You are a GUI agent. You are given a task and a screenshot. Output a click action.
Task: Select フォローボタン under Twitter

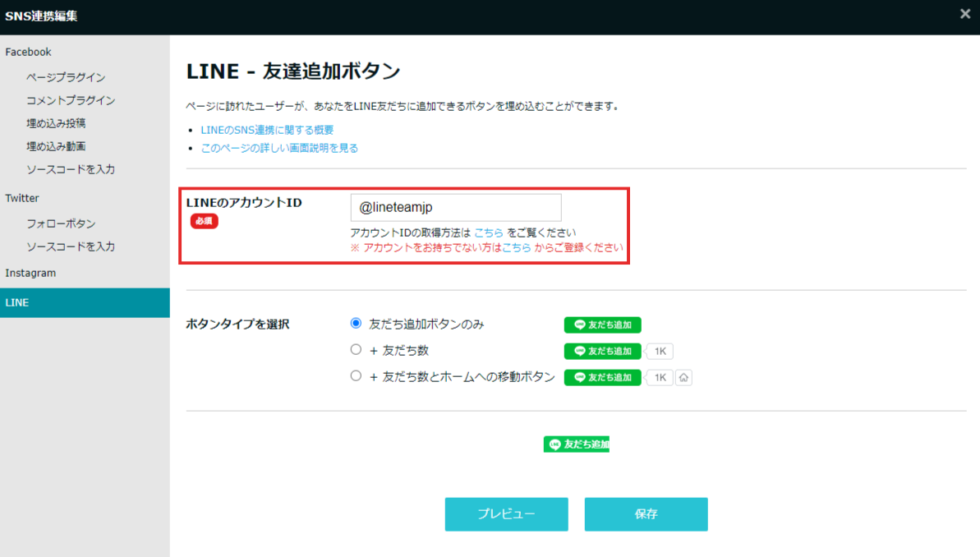coord(61,223)
